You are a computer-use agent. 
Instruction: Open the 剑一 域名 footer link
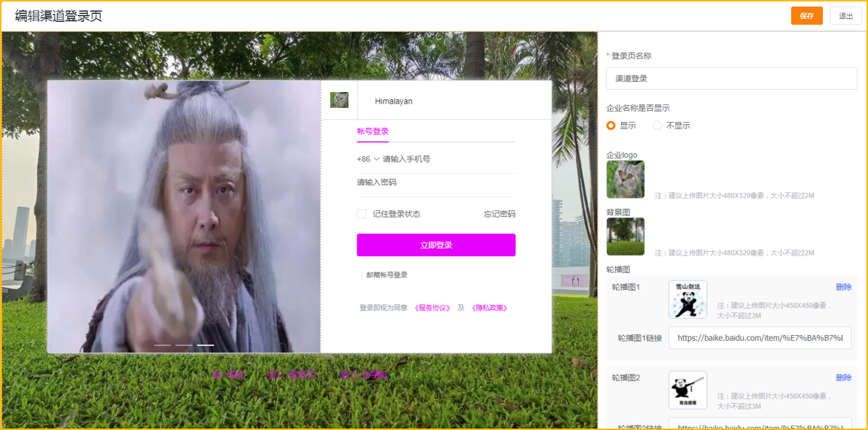click(229, 375)
